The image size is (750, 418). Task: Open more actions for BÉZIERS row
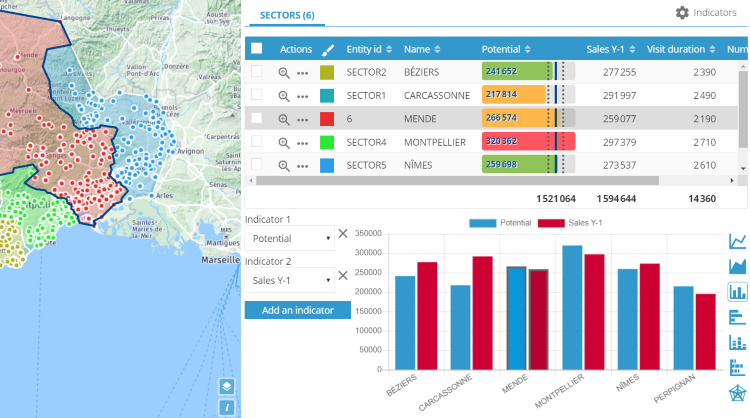302,72
